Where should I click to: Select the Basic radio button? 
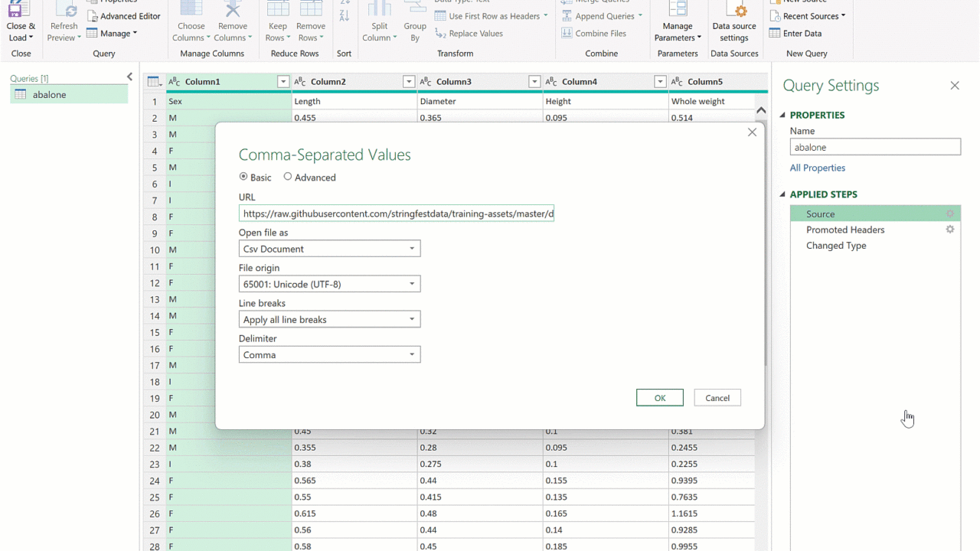click(x=243, y=177)
